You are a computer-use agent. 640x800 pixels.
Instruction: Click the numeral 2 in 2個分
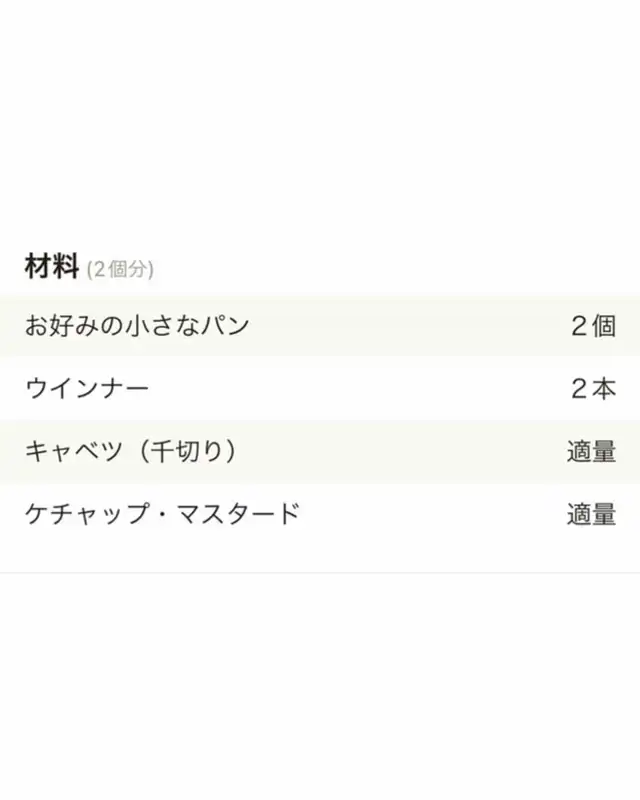(100, 269)
